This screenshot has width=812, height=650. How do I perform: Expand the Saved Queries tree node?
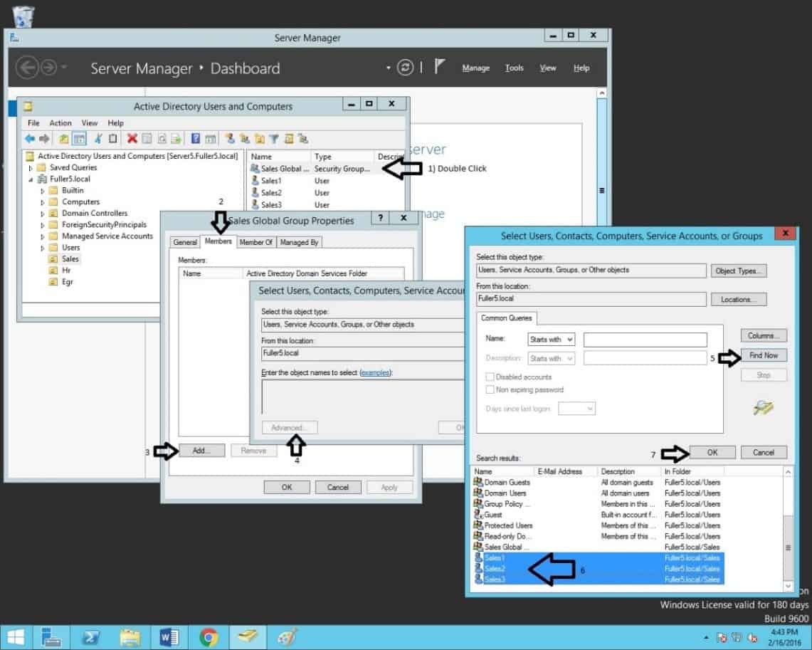[x=31, y=168]
